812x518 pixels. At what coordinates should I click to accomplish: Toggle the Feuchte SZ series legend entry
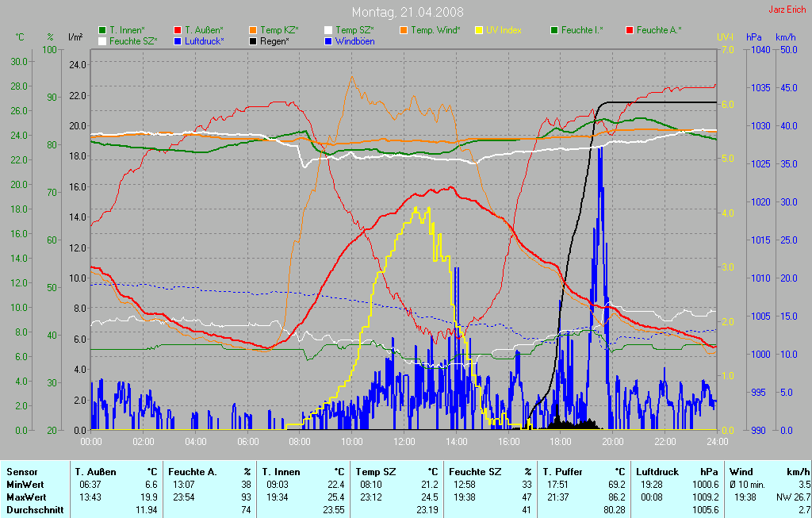102,40
